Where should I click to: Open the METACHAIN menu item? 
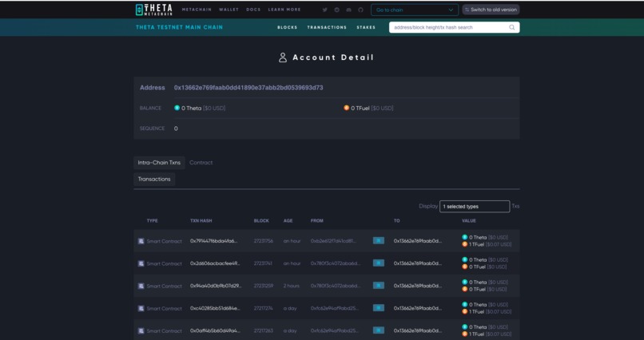point(197,10)
